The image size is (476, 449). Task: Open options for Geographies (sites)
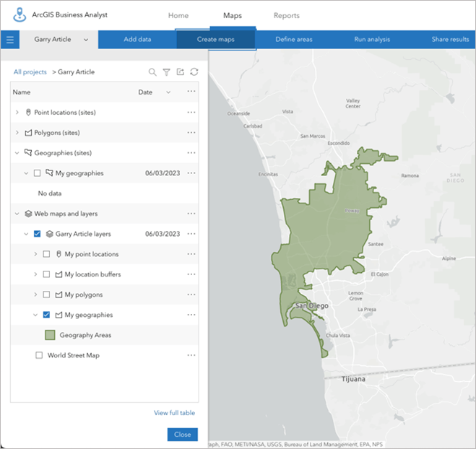(x=191, y=152)
